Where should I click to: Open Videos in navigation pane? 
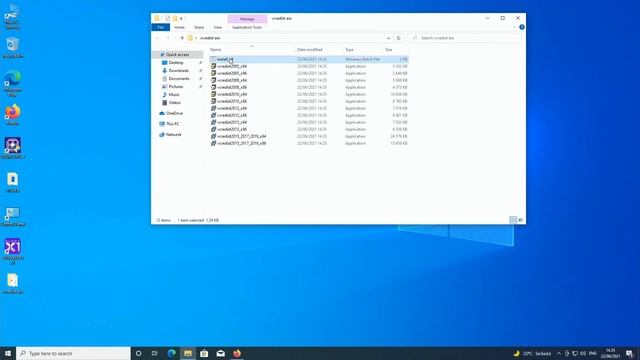pos(174,102)
